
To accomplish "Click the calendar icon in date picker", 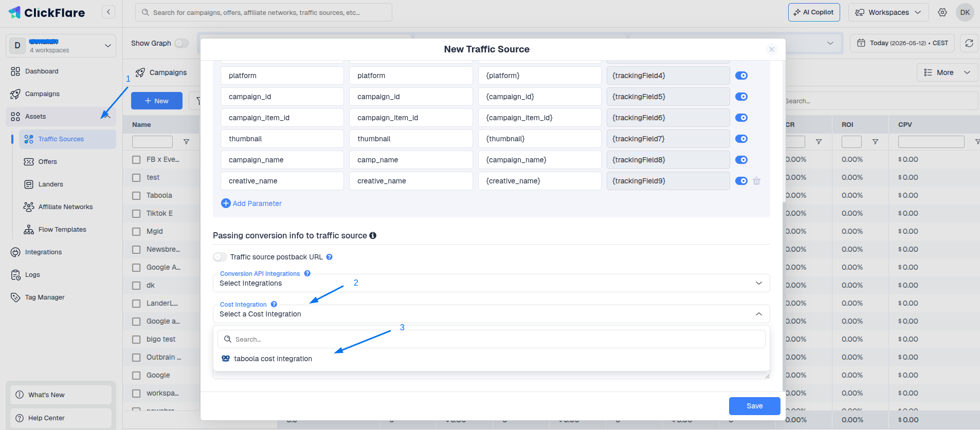I will pos(861,43).
